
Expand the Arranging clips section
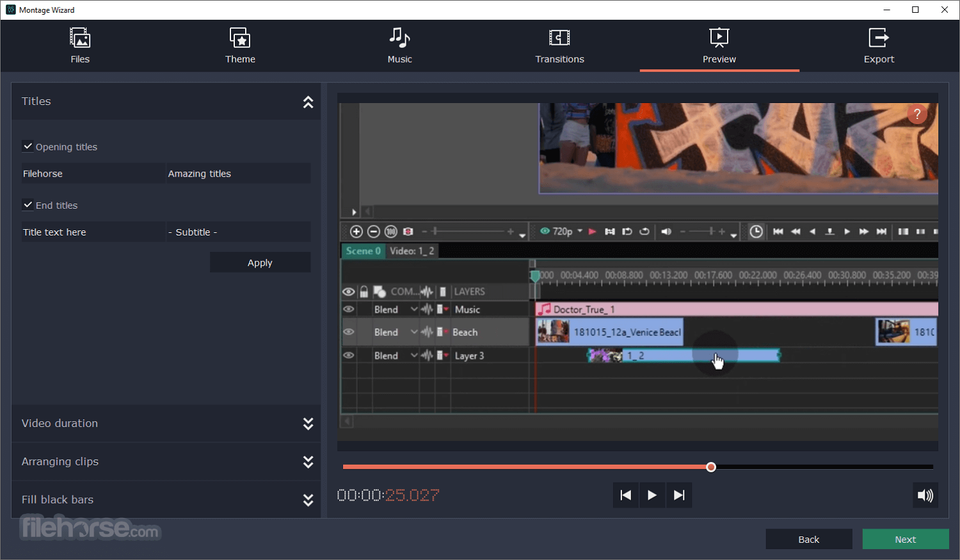pyautogui.click(x=308, y=462)
